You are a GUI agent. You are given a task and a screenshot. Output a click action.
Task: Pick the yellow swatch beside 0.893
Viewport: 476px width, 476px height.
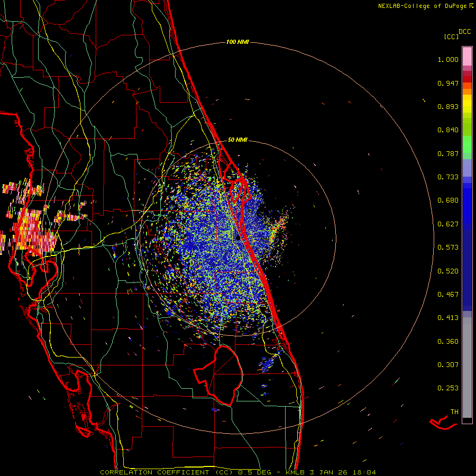[467, 106]
